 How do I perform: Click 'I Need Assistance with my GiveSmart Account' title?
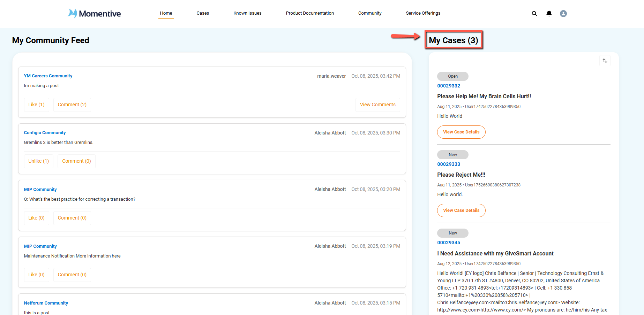pyautogui.click(x=495, y=254)
